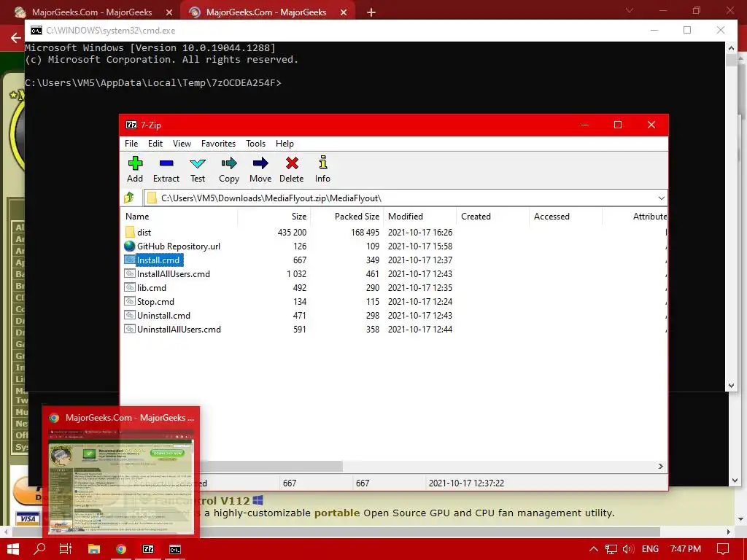This screenshot has height=560, width=747.
Task: Open the View menu in 7-Zip
Action: tap(182, 144)
